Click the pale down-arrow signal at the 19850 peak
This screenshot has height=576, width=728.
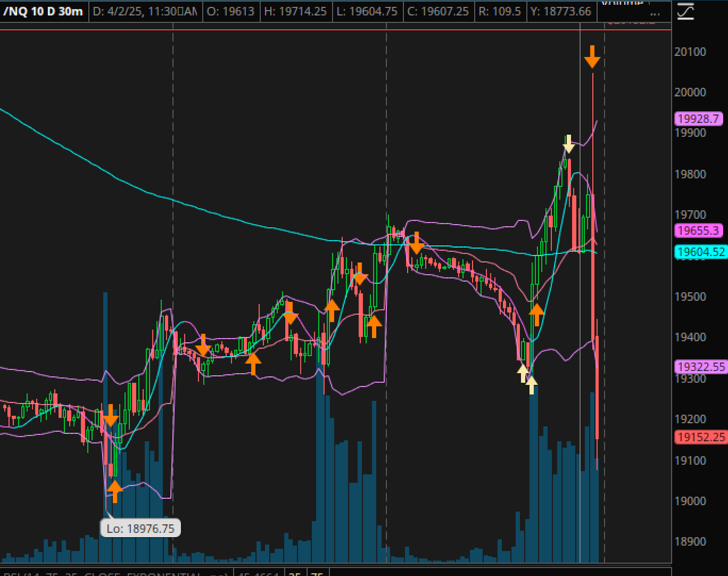pyautogui.click(x=568, y=144)
